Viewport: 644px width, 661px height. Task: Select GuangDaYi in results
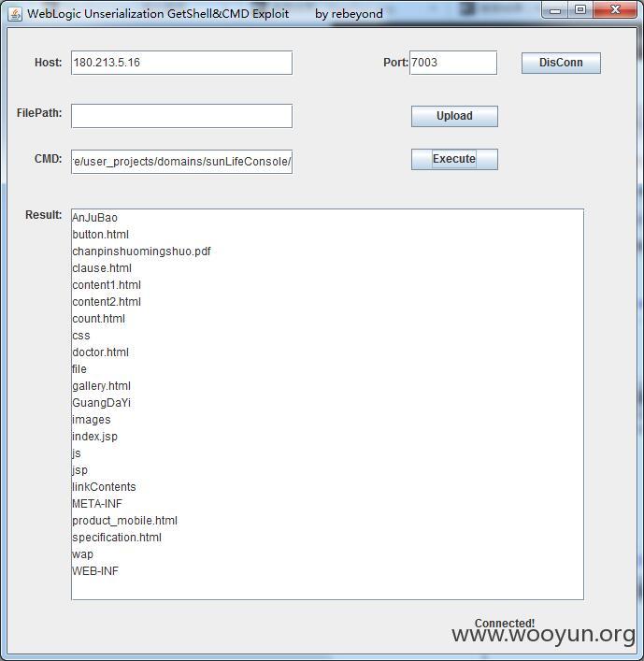tap(101, 403)
